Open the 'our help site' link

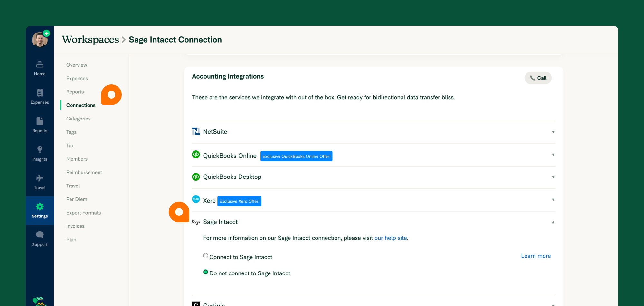coord(391,238)
